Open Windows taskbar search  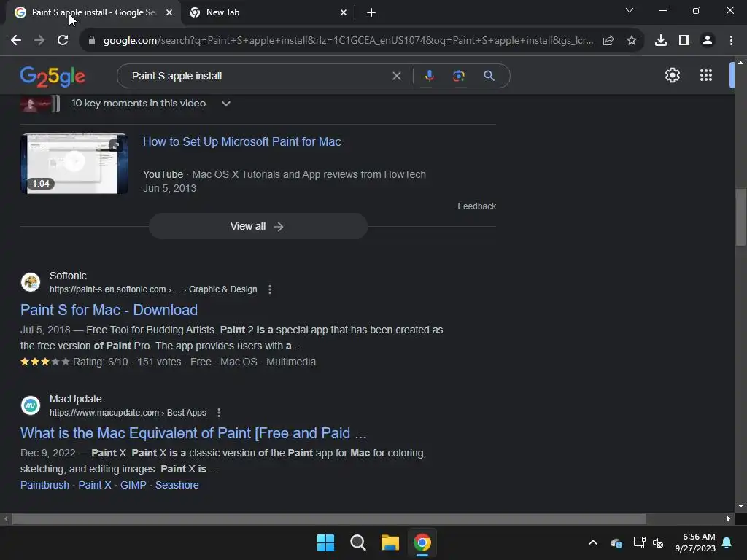coord(357,542)
